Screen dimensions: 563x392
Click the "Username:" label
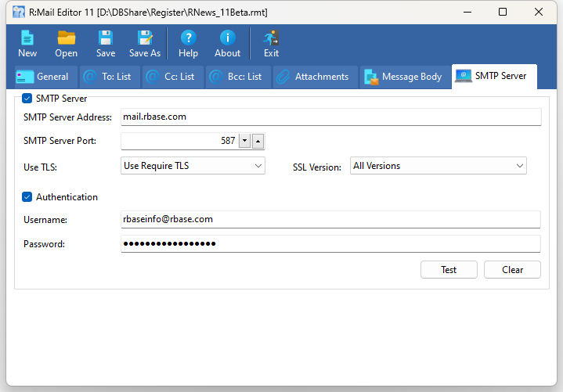(45, 220)
